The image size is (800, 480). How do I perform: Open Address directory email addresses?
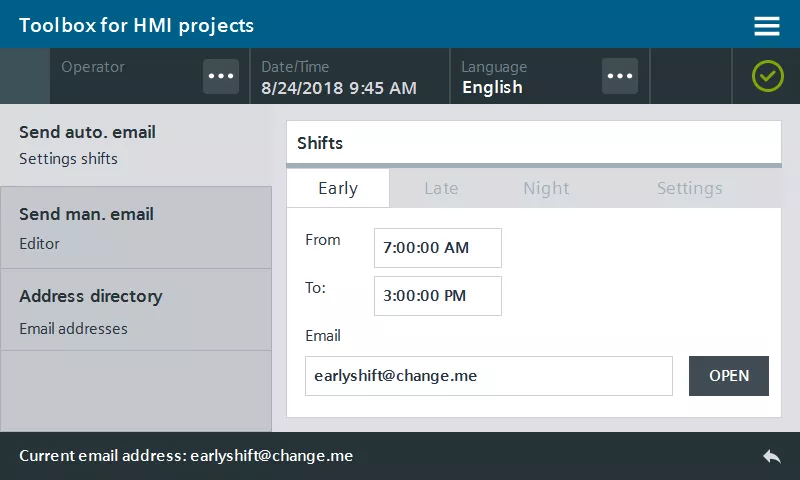pyautogui.click(x=135, y=310)
